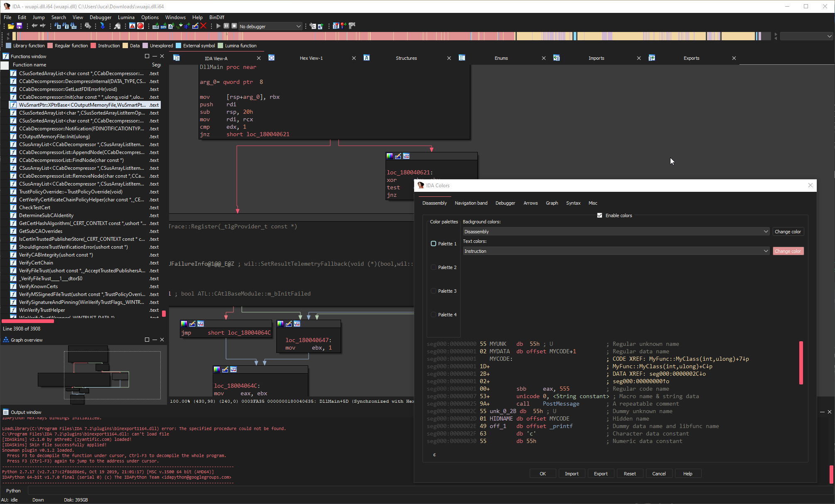Open the BinDiff menu
The image size is (835, 504).
(x=216, y=17)
